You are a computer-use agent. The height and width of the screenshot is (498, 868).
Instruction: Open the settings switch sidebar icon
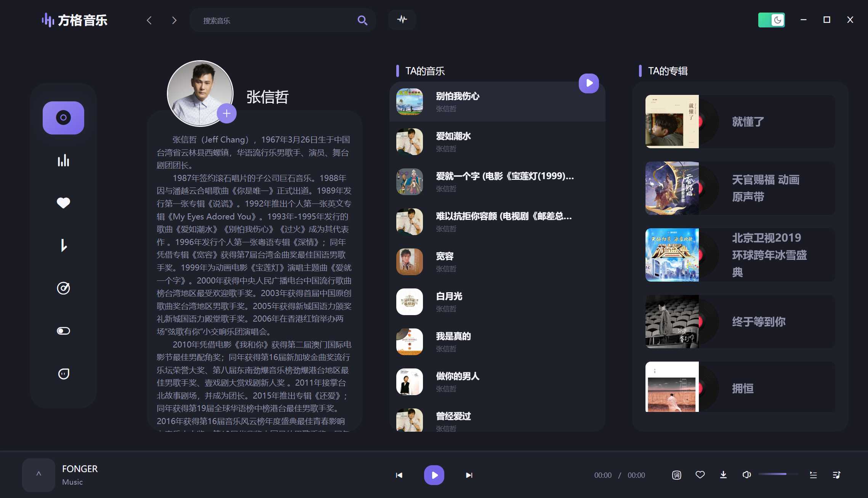tap(63, 331)
